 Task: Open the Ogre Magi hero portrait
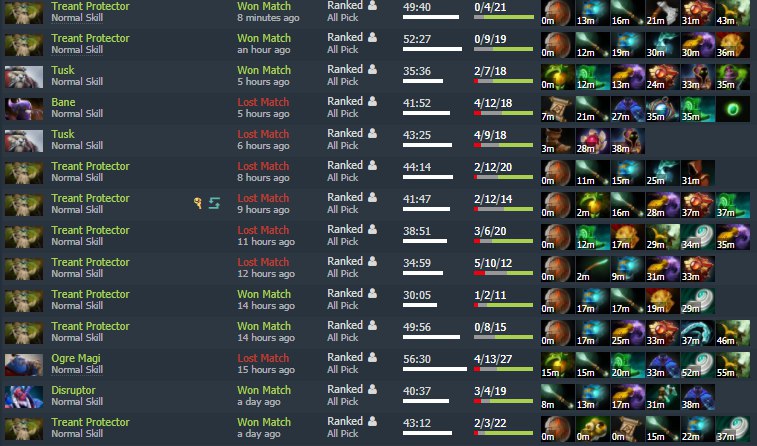pos(24,365)
